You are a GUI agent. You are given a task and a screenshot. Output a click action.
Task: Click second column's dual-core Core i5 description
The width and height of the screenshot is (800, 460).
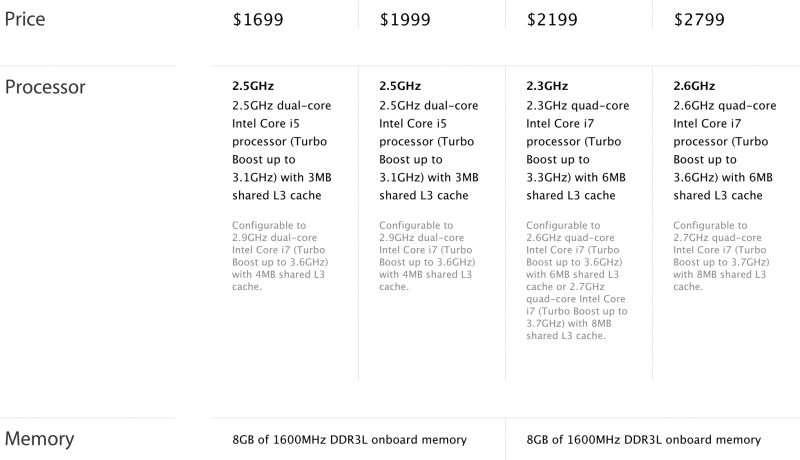pyautogui.click(x=429, y=150)
